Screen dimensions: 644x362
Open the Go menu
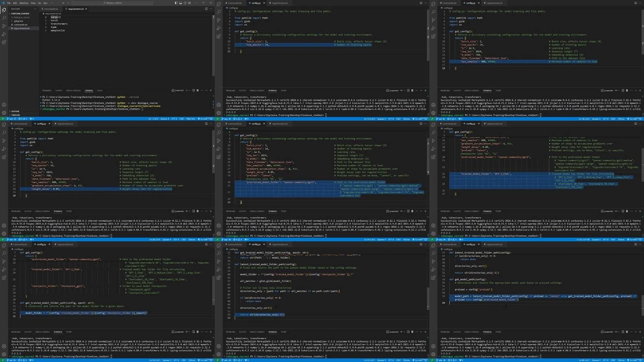pyautogui.click(x=39, y=3)
